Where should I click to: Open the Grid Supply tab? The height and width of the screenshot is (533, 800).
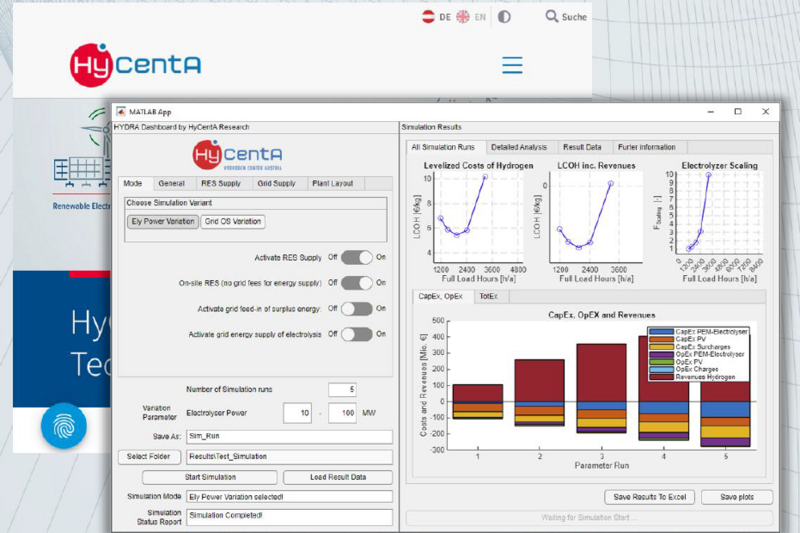pyautogui.click(x=276, y=183)
